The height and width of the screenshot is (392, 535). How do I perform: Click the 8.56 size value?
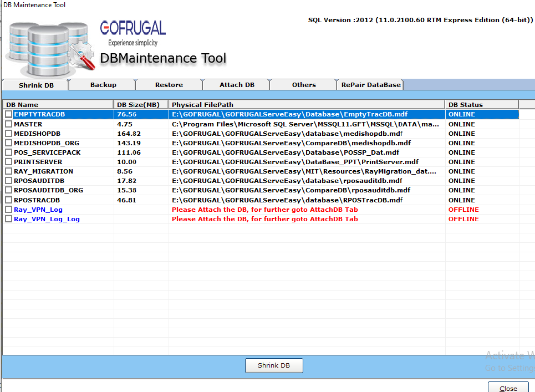[125, 171]
